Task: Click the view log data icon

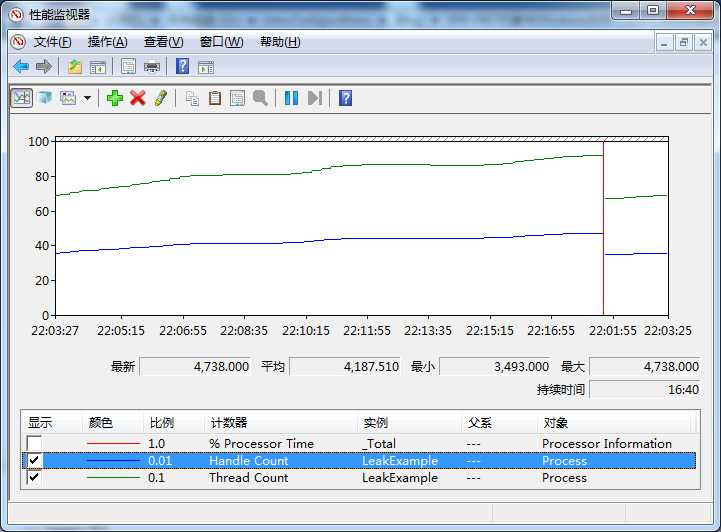Action: pos(45,98)
